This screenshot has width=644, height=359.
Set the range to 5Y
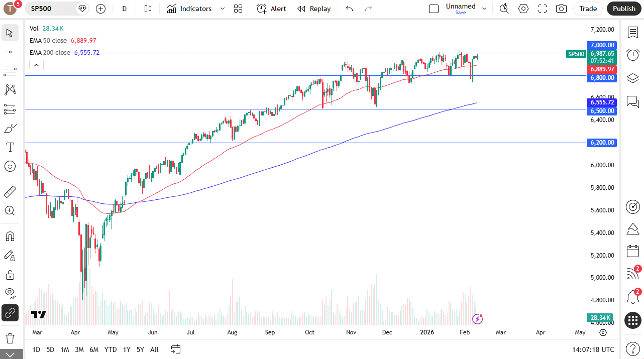pyautogui.click(x=140, y=349)
